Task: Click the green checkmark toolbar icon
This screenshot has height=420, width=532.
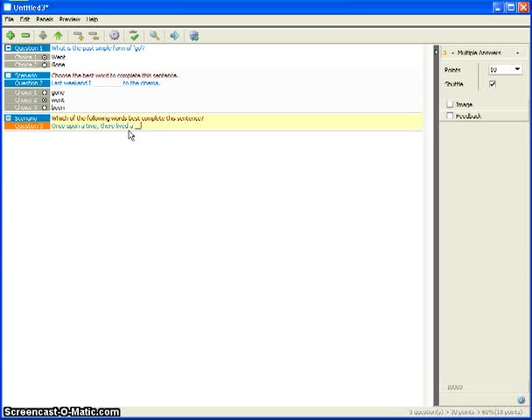Action: 135,35
